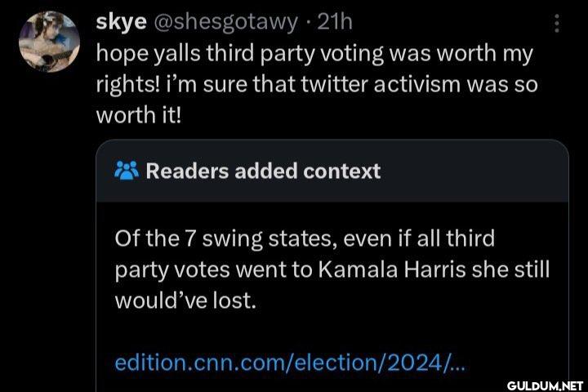Click the Community Notes people icon
Image resolution: width=588 pixels, height=392 pixels.
pyautogui.click(x=127, y=171)
